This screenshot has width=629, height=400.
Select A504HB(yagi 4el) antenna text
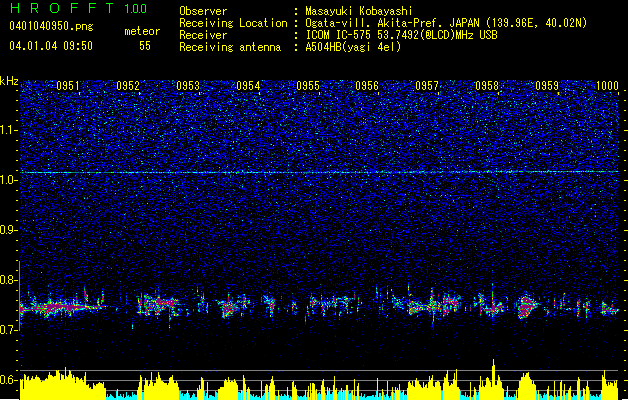(353, 47)
